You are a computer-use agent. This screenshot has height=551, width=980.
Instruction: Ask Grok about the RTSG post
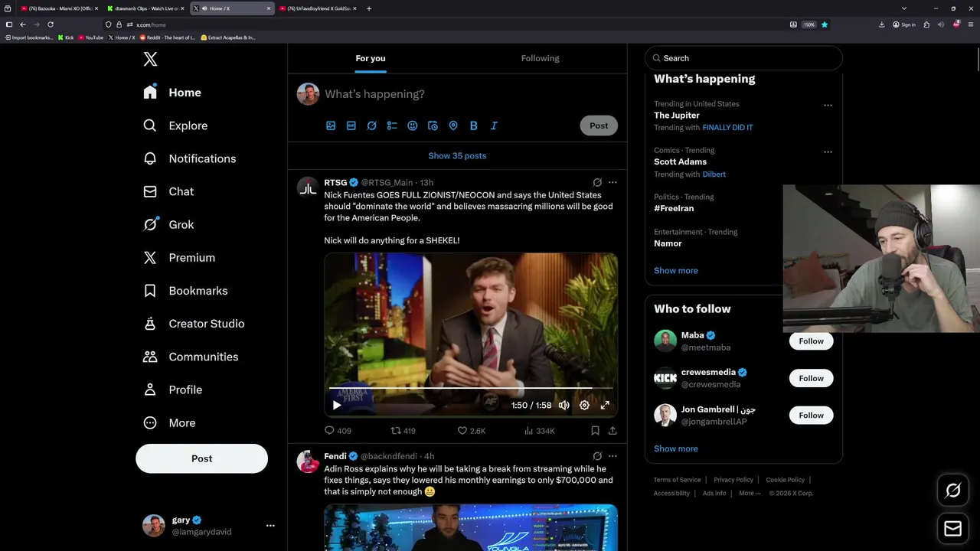tap(597, 183)
